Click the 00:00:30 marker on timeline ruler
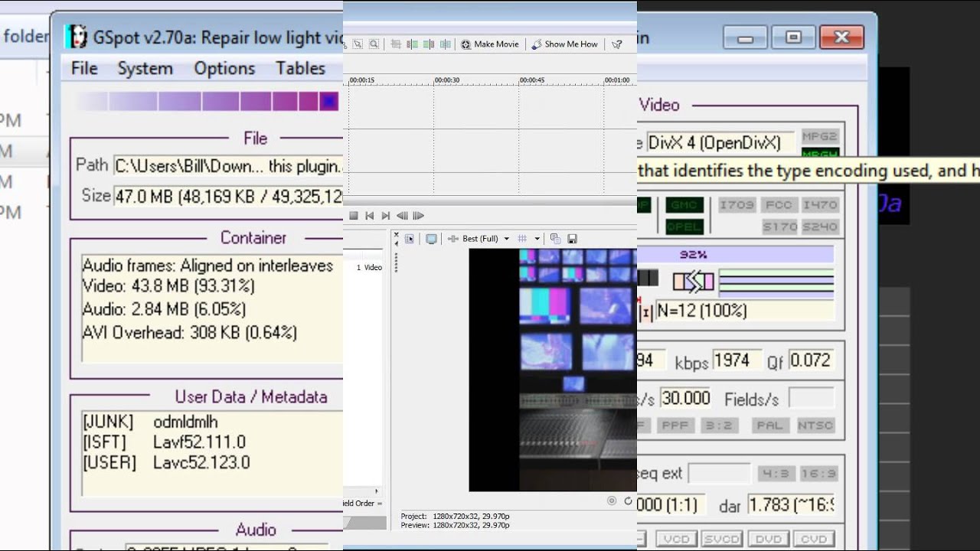Screen dimensions: 980x551 447,80
